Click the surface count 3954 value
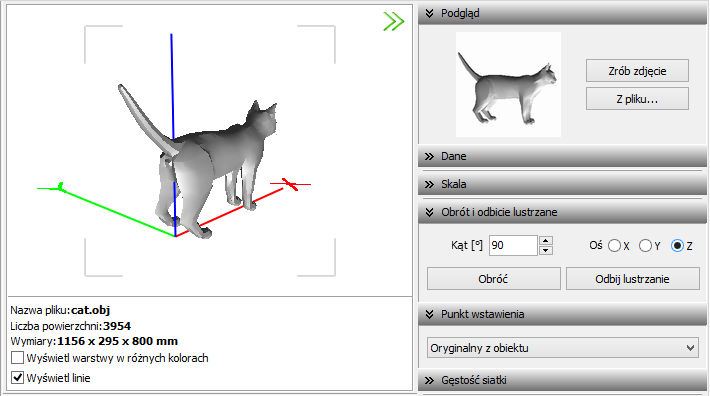 tap(117, 326)
